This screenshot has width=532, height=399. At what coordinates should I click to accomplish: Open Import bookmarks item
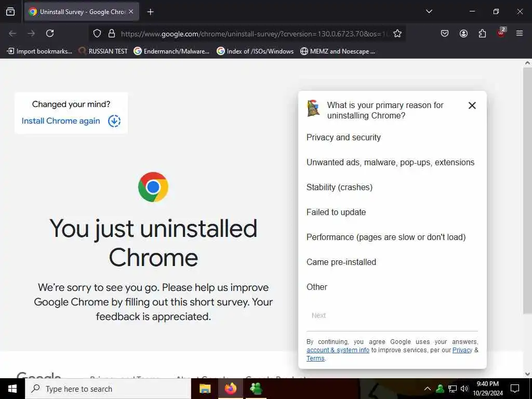pos(39,51)
